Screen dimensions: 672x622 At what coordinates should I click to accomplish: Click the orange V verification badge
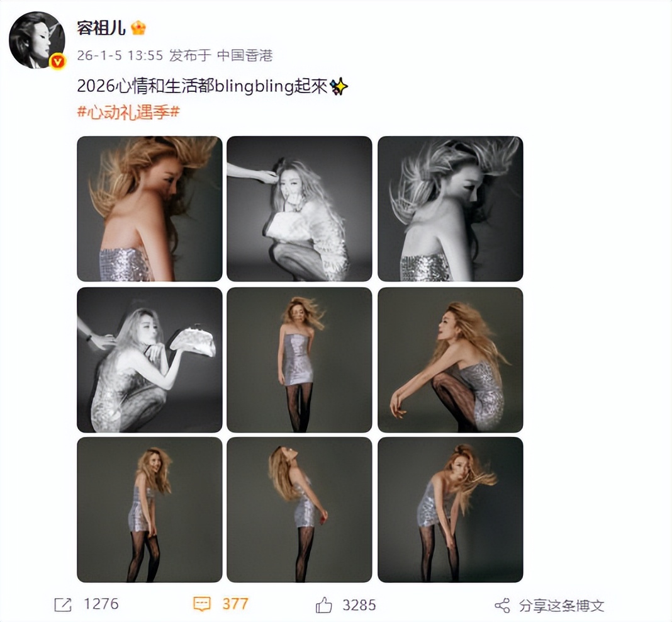click(x=57, y=62)
